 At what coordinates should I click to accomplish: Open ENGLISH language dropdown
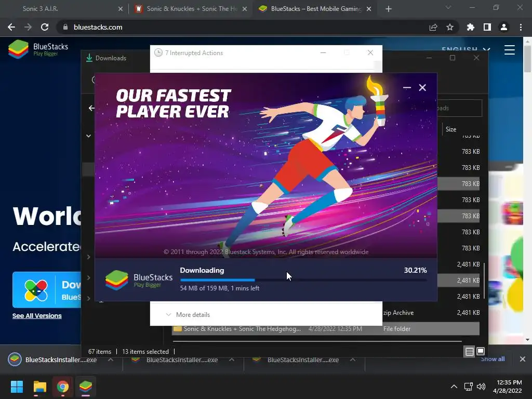466,49
